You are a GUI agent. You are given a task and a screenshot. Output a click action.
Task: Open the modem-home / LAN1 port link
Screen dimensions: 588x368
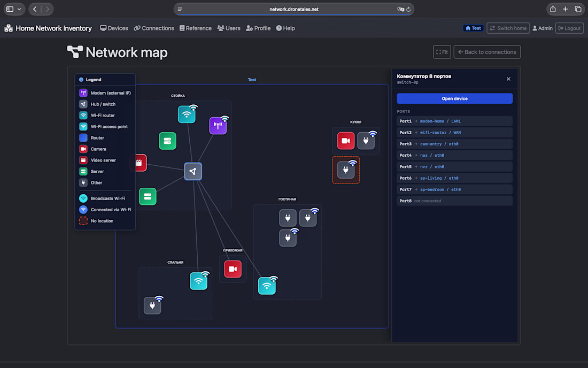click(440, 121)
